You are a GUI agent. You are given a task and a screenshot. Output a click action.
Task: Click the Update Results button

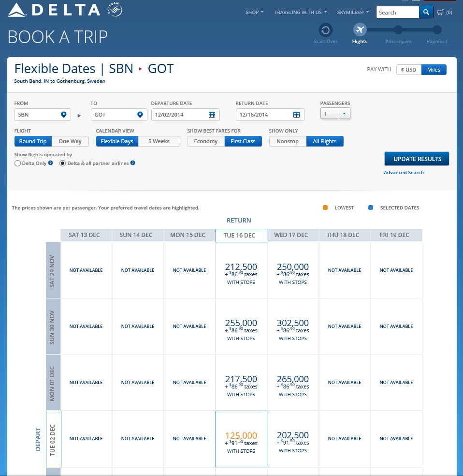(x=417, y=159)
